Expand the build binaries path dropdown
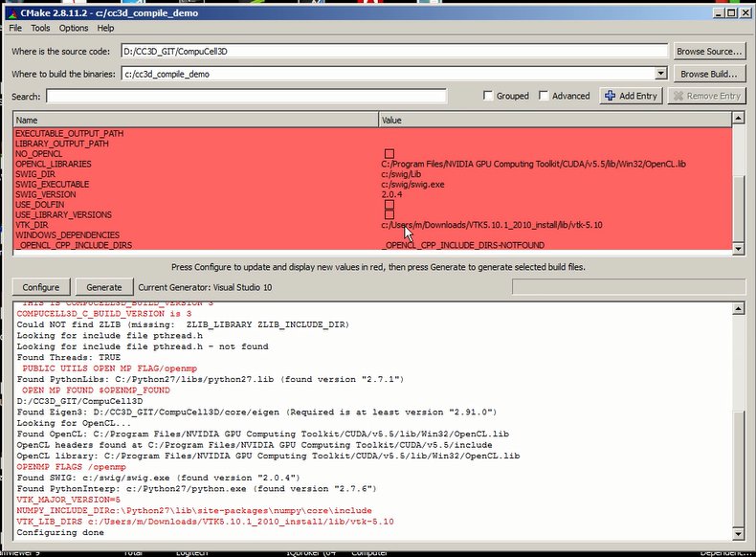756x557 pixels. [x=660, y=74]
